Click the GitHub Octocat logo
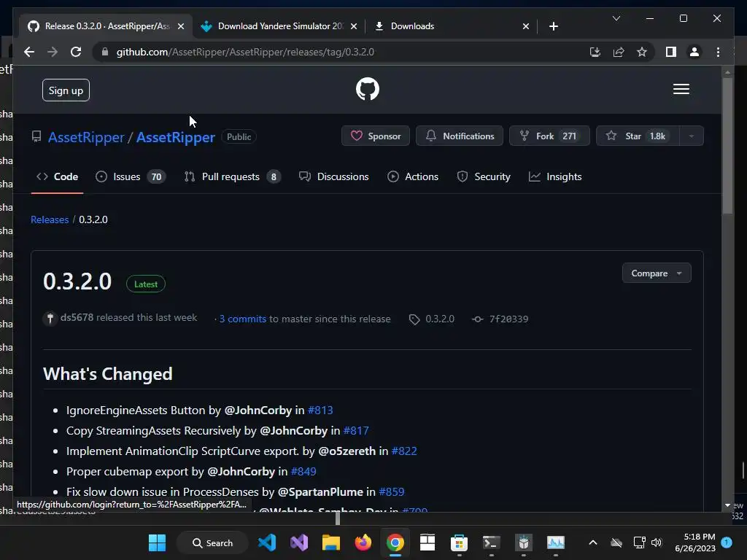This screenshot has height=560, width=747. (x=368, y=89)
